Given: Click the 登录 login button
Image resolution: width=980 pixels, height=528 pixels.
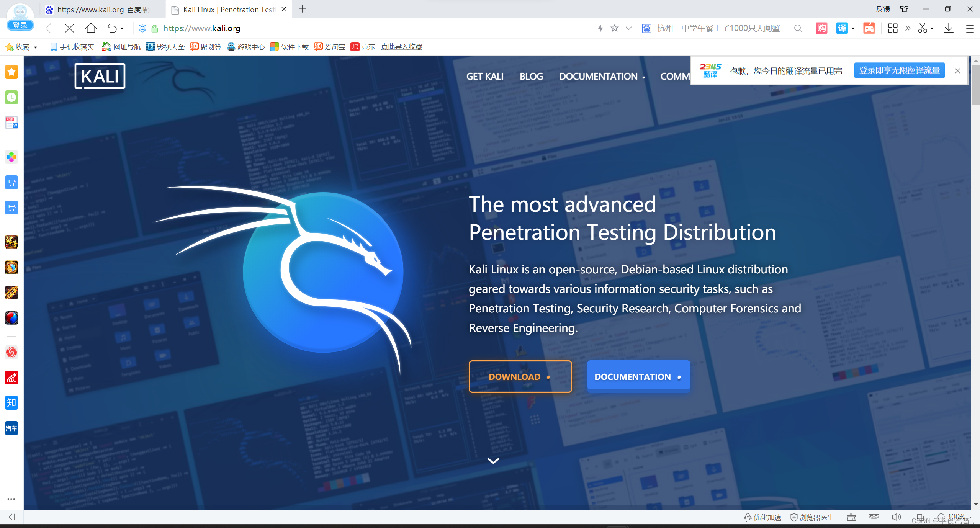Looking at the screenshot, I should (20, 25).
